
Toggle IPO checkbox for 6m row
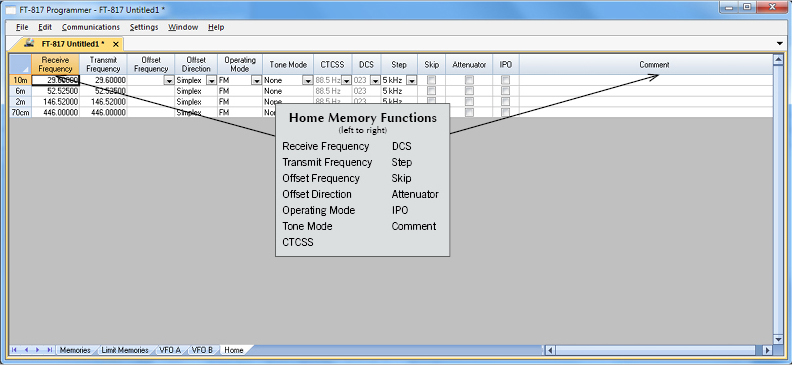pos(506,91)
